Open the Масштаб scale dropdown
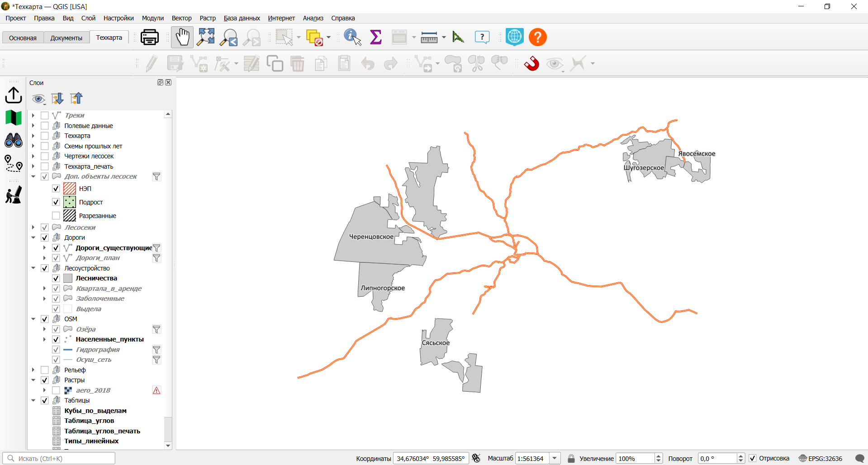The height and width of the screenshot is (465, 868). (555, 458)
